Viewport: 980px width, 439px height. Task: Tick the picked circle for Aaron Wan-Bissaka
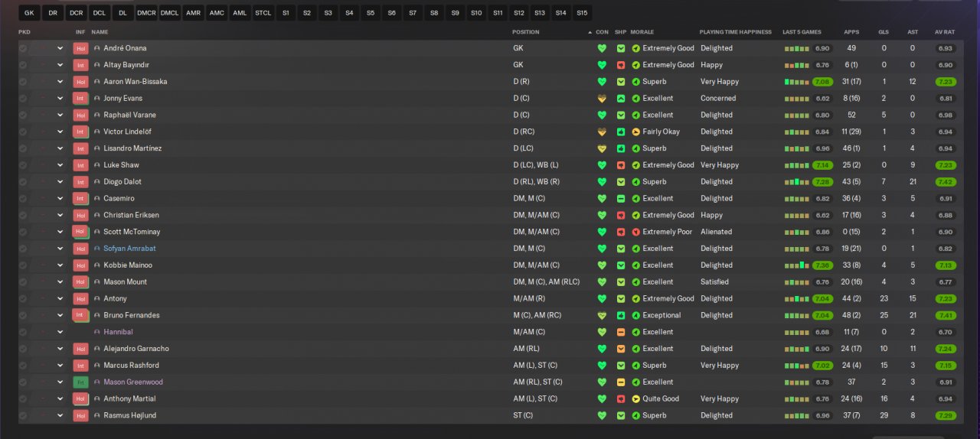click(23, 82)
